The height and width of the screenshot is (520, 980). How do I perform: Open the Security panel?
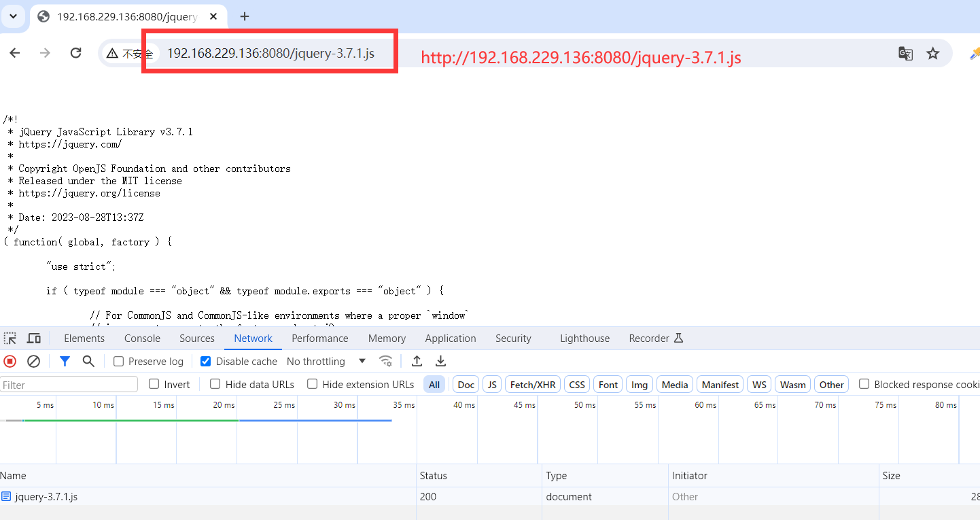(x=513, y=339)
